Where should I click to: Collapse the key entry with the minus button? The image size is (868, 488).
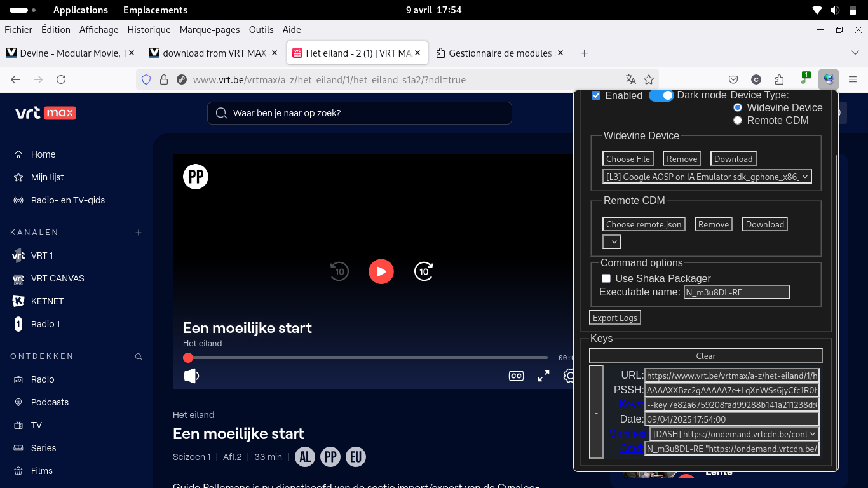click(x=596, y=412)
